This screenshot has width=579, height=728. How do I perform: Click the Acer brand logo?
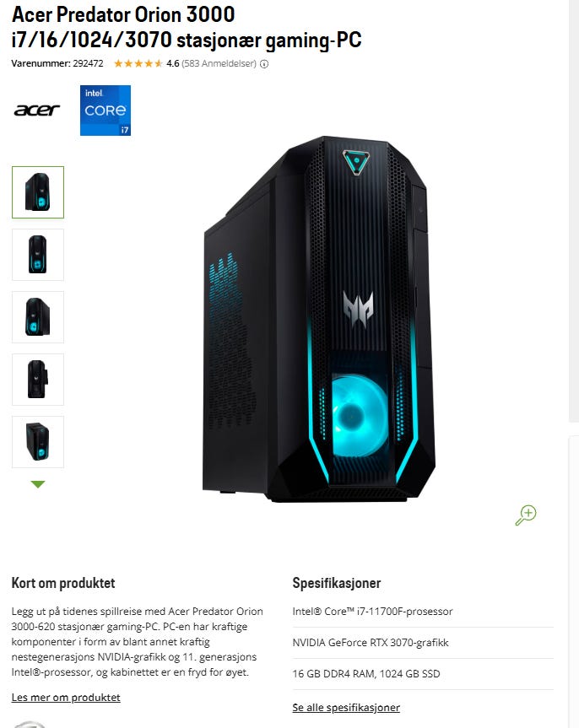(36, 110)
